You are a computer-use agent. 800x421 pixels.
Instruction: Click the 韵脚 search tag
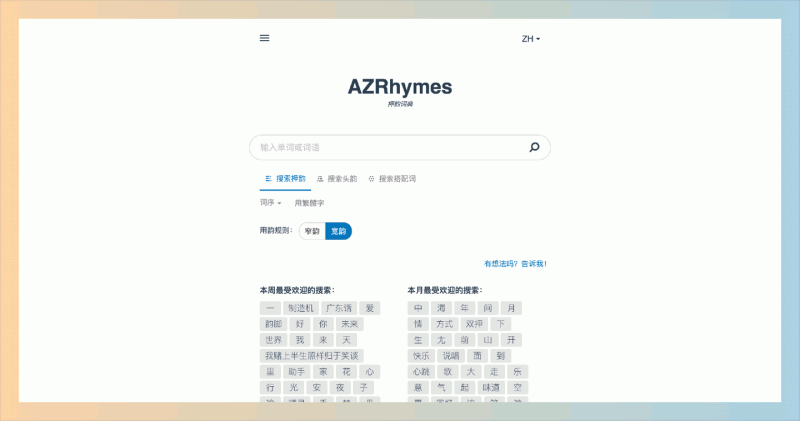[x=273, y=324]
